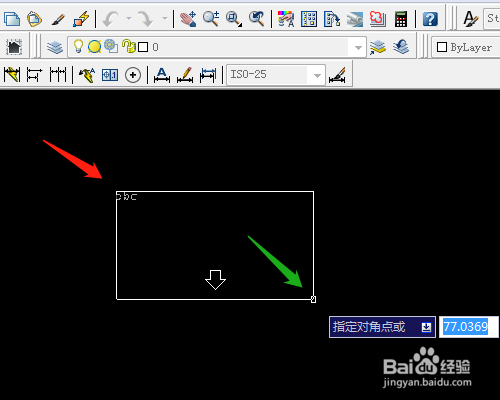Open the DesignCenter palette icon
The image size is (500, 400).
309,19
